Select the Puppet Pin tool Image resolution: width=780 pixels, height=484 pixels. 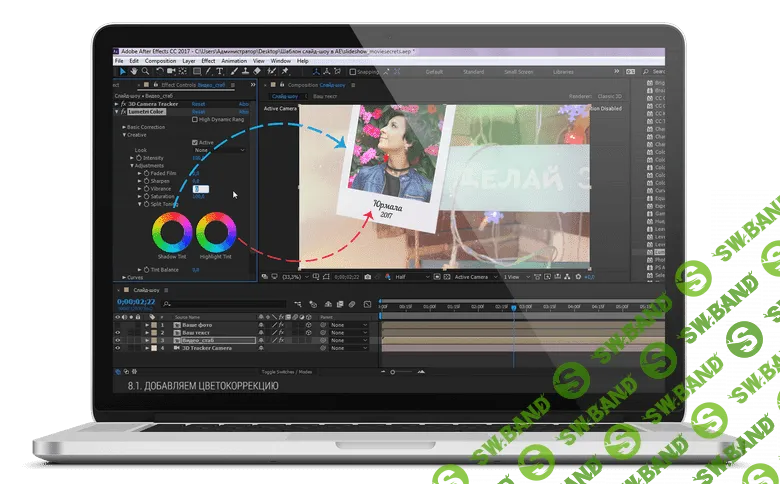coord(286,72)
